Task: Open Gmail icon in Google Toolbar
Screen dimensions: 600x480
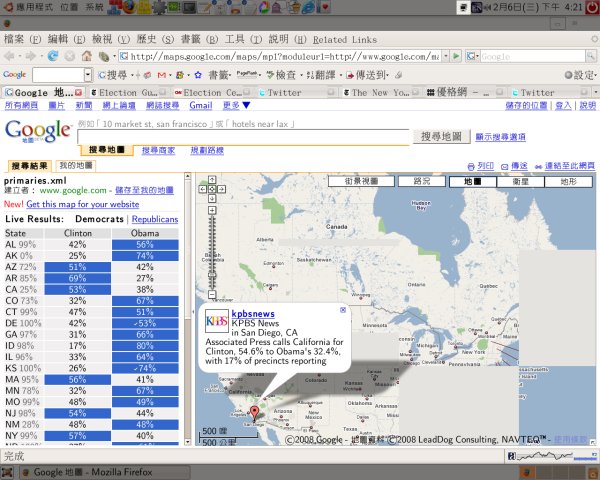Action: (x=162, y=75)
